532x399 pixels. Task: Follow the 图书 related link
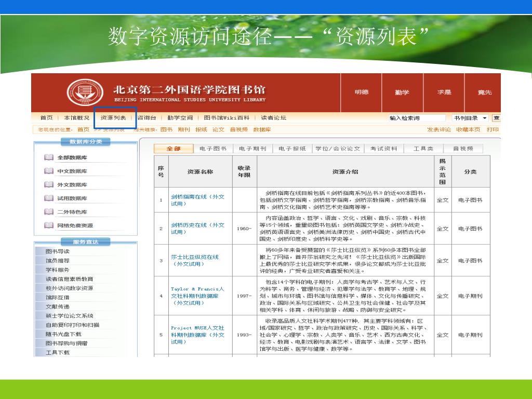[x=166, y=129]
